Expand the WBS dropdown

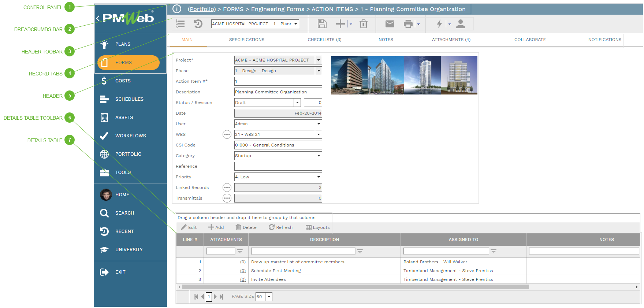point(319,134)
